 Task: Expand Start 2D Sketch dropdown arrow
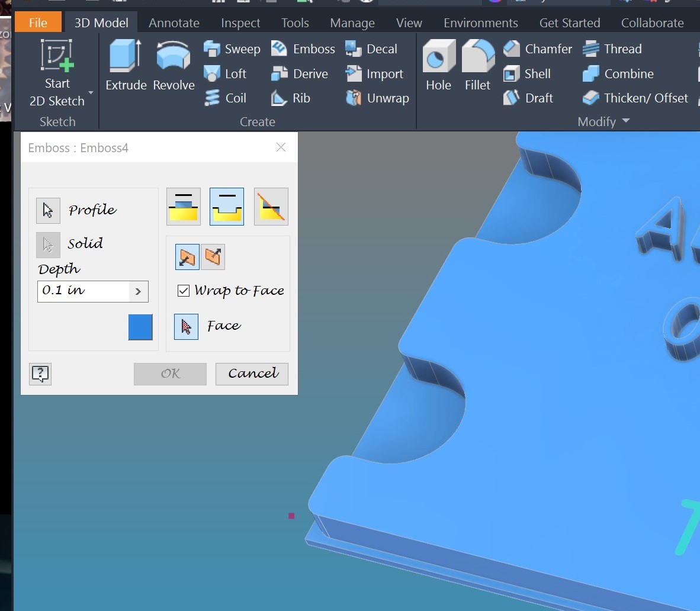point(91,93)
